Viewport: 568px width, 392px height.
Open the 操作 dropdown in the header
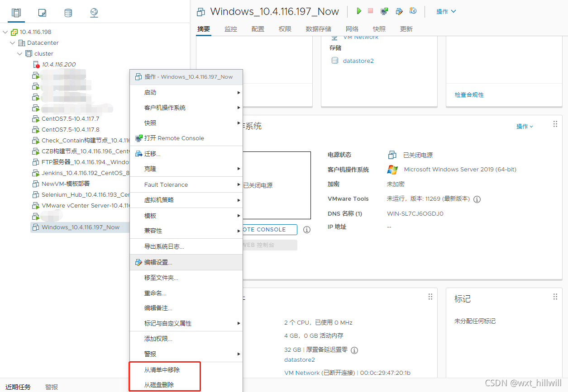(446, 11)
